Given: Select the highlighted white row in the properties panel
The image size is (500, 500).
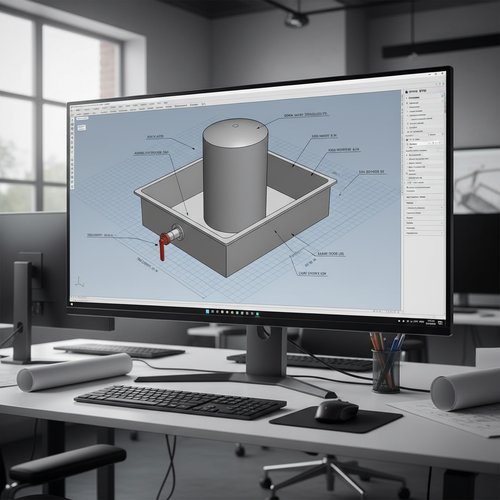Looking at the screenshot, I should point(423,144).
